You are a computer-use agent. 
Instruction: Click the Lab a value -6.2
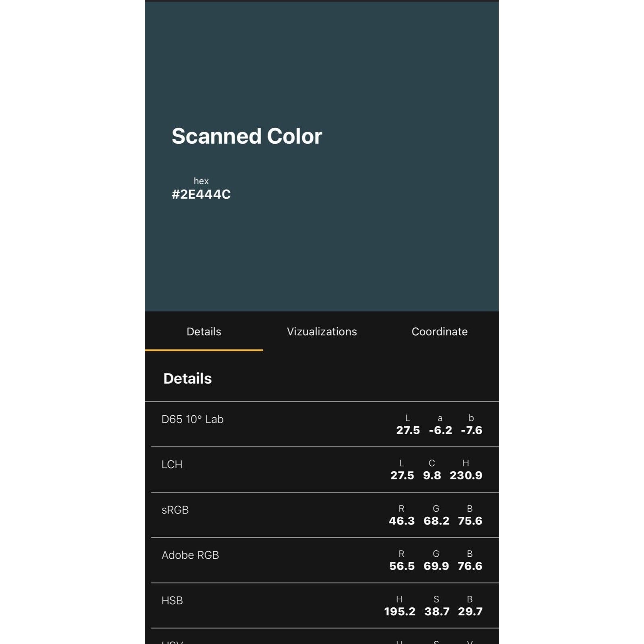tap(440, 430)
